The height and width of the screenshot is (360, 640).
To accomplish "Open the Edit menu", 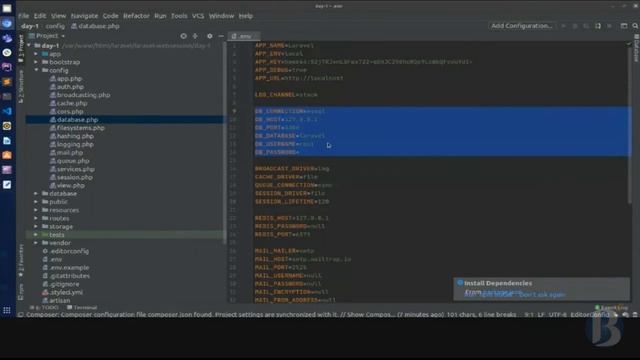I will click(x=40, y=16).
